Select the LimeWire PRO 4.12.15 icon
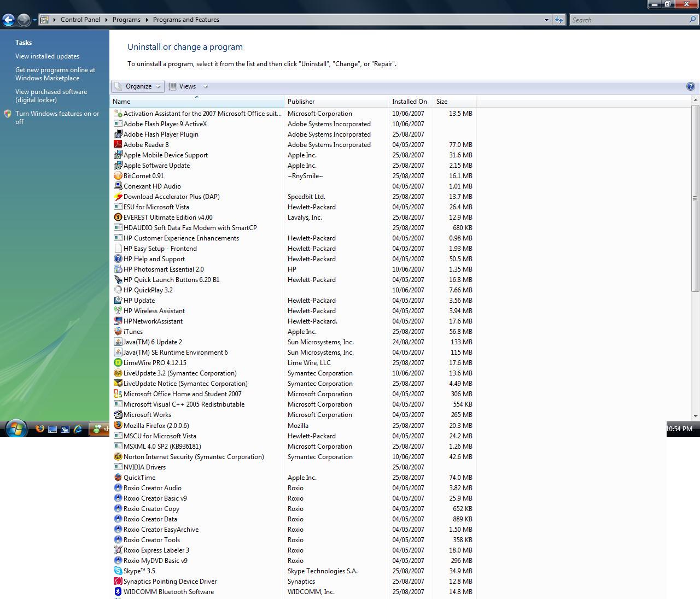This screenshot has width=700, height=599. click(x=118, y=363)
